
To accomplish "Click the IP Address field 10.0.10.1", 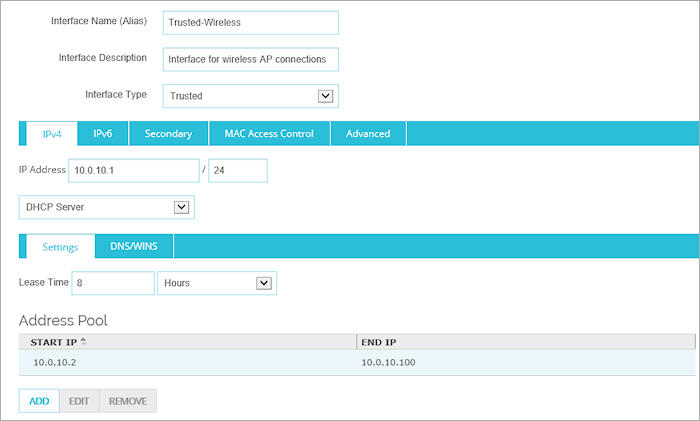I will click(x=133, y=171).
